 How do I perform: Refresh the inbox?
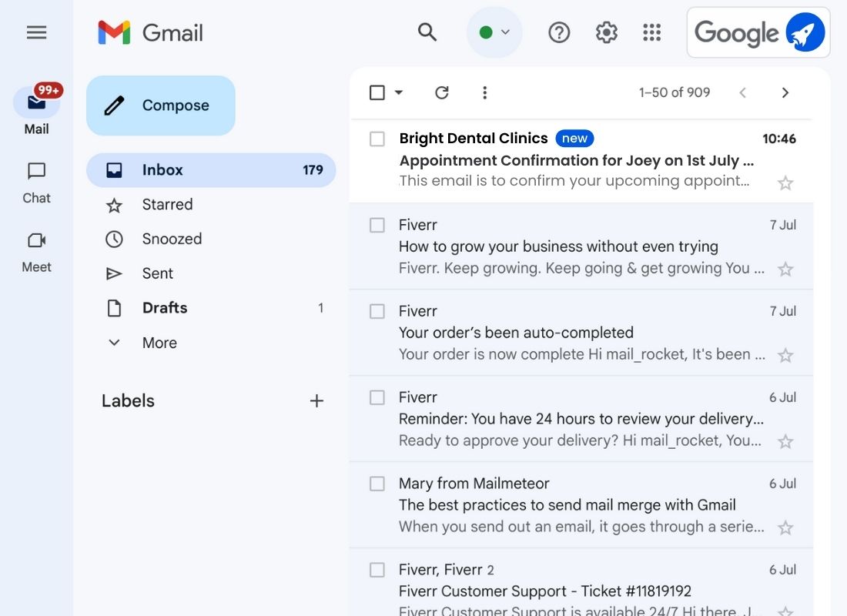pos(442,92)
